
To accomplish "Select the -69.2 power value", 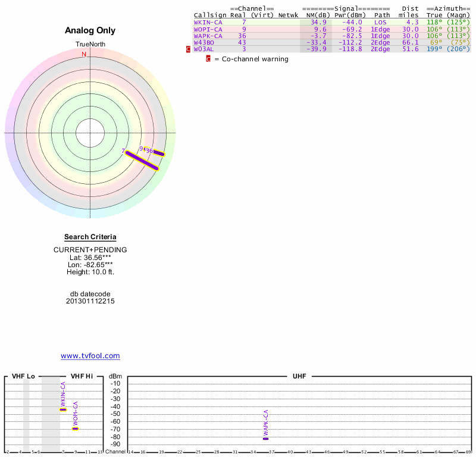I will tap(352, 29).
